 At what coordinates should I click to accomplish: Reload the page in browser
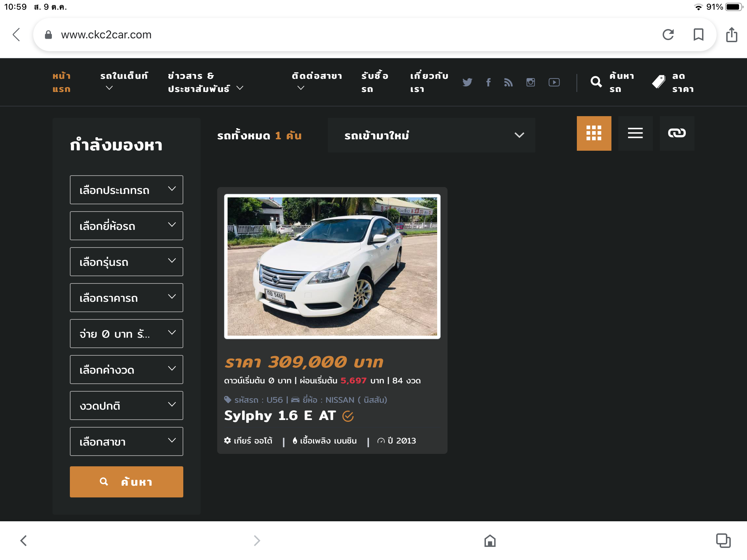(668, 35)
